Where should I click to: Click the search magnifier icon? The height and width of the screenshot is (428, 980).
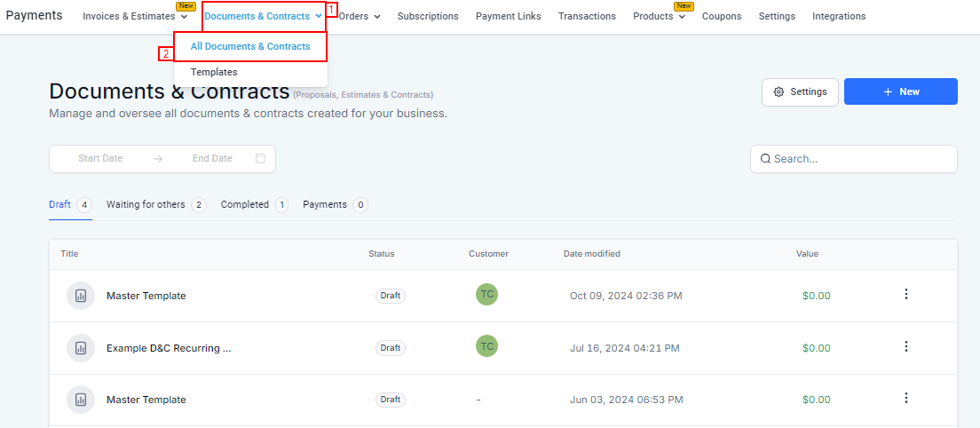pyautogui.click(x=765, y=159)
